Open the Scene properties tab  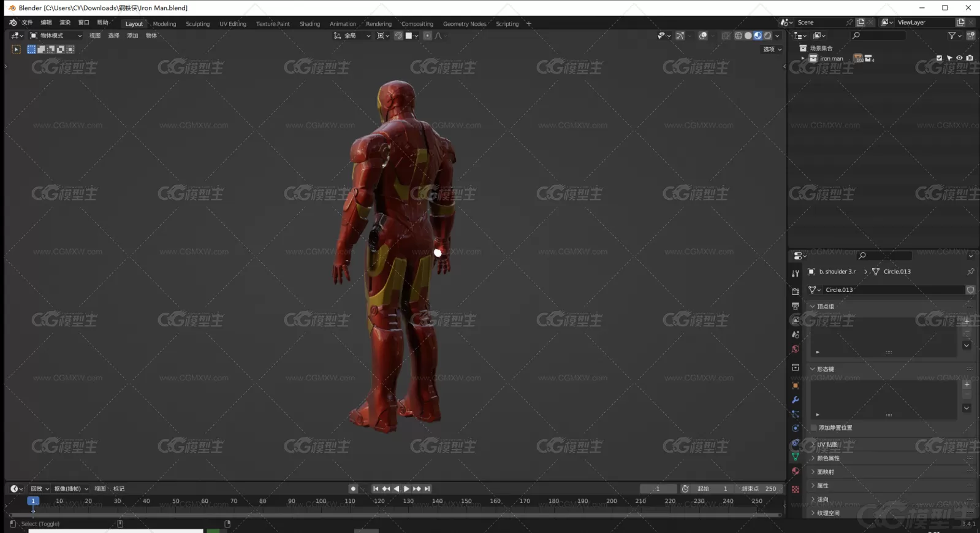(796, 334)
